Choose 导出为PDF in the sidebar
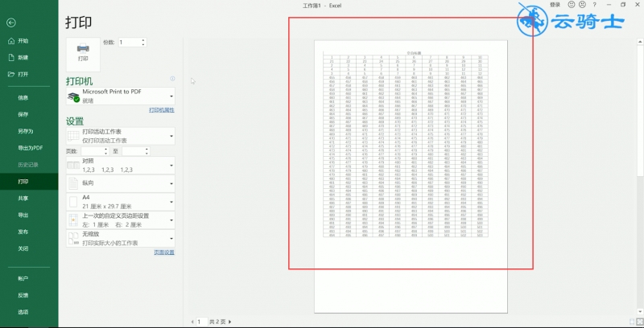644x328 pixels. (29, 148)
